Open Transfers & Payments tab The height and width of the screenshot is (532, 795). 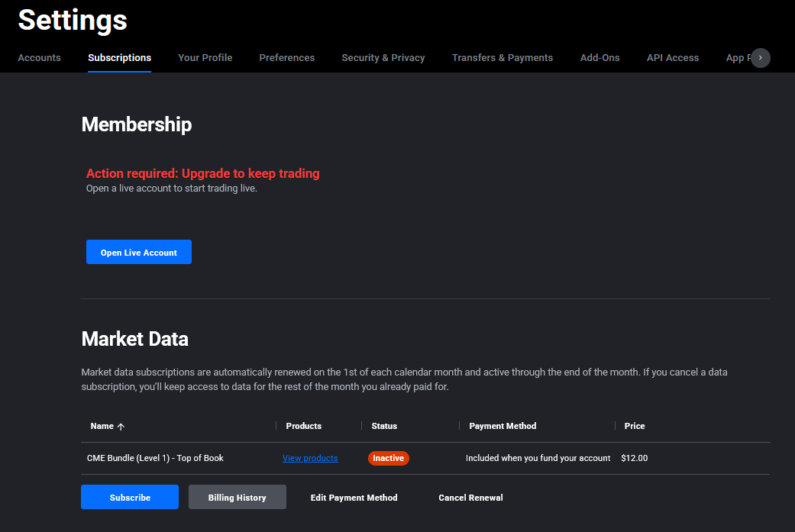tap(502, 58)
